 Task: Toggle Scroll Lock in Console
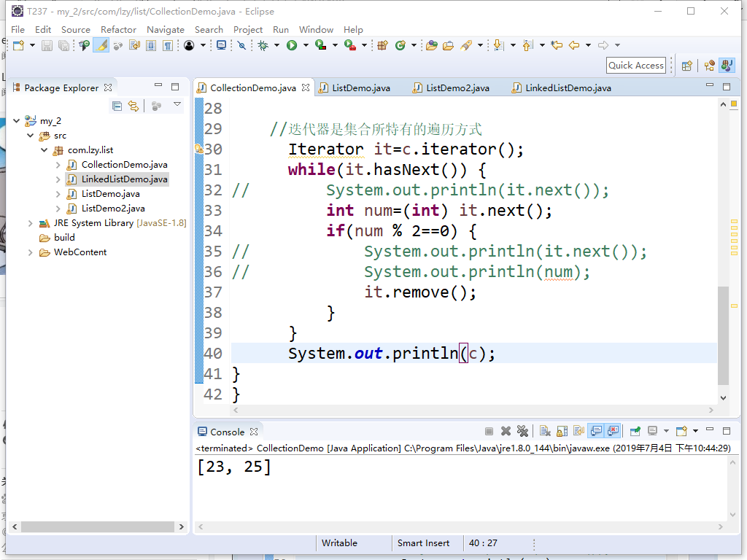[x=562, y=432]
